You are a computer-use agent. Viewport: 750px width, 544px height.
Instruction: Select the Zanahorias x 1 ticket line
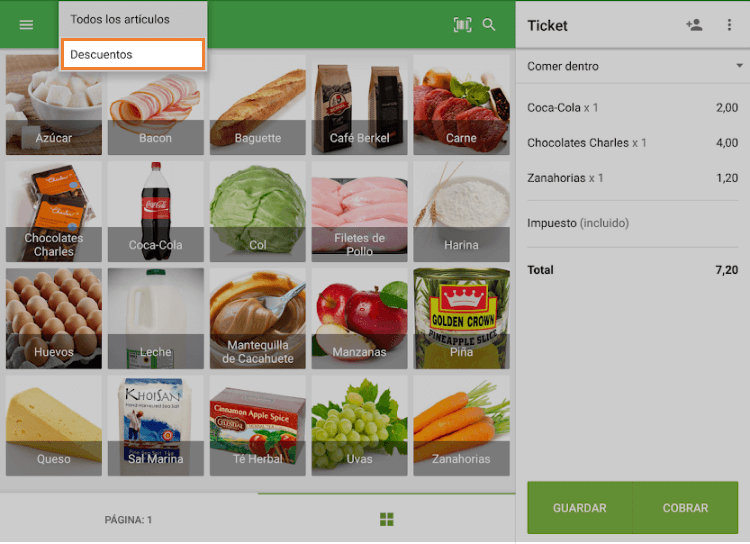pyautogui.click(x=632, y=178)
